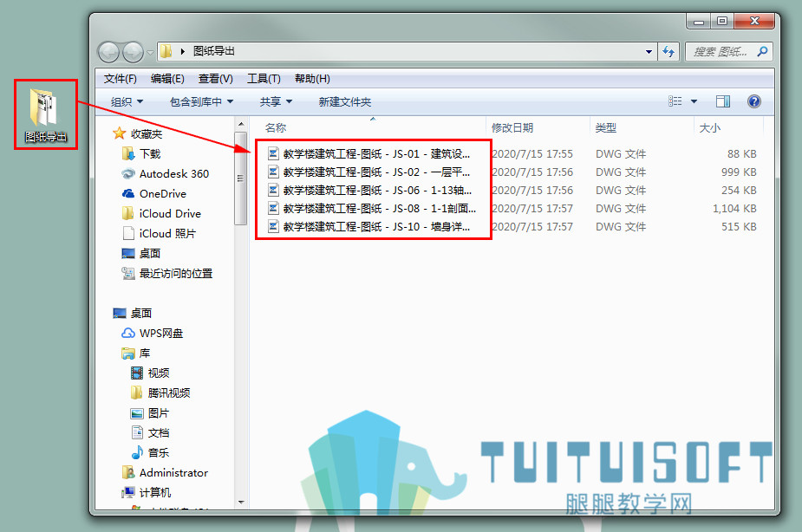Image resolution: width=802 pixels, height=532 pixels.
Task: Sort files by the 名称 column header
Action: (x=276, y=127)
